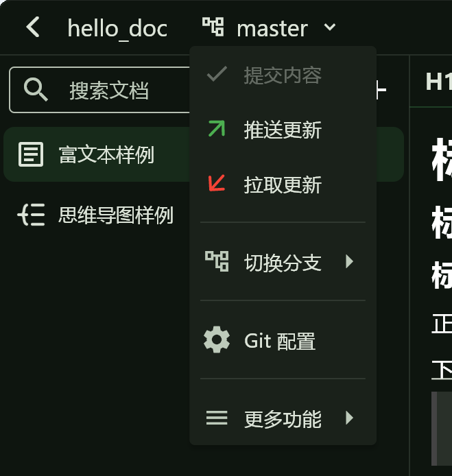Open the master branch dropdown chevron

(330, 27)
